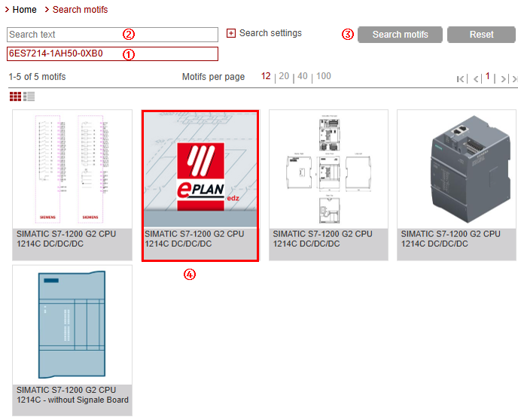Image resolution: width=518 pixels, height=420 pixels.
Task: Switch to list view icon
Action: 29,96
